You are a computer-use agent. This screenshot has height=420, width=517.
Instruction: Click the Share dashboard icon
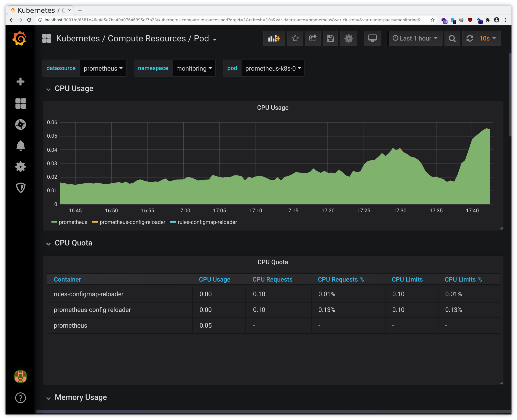(313, 38)
